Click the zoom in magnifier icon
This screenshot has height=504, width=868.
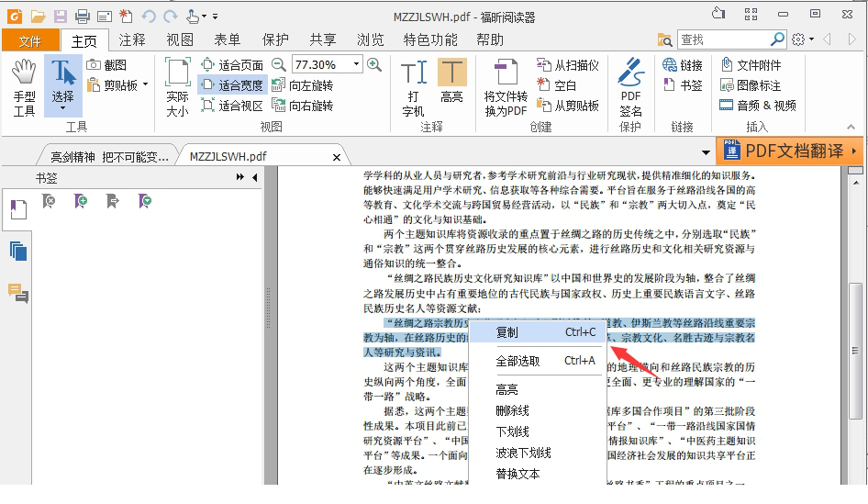click(x=374, y=64)
